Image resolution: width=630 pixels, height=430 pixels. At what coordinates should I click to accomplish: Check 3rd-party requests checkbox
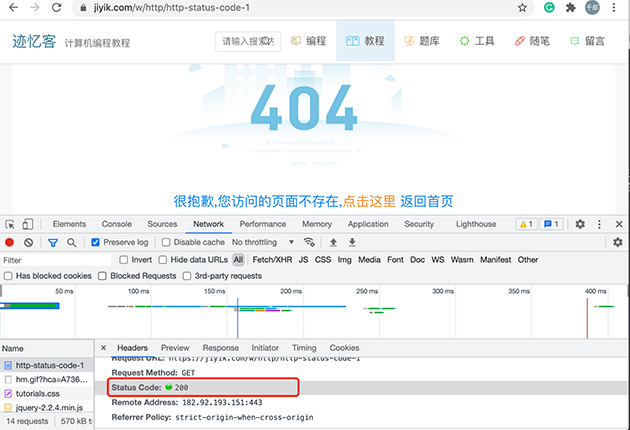tap(187, 276)
